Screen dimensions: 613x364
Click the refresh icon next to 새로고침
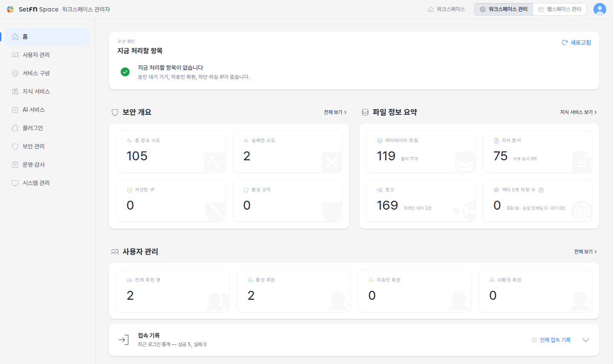coord(564,43)
